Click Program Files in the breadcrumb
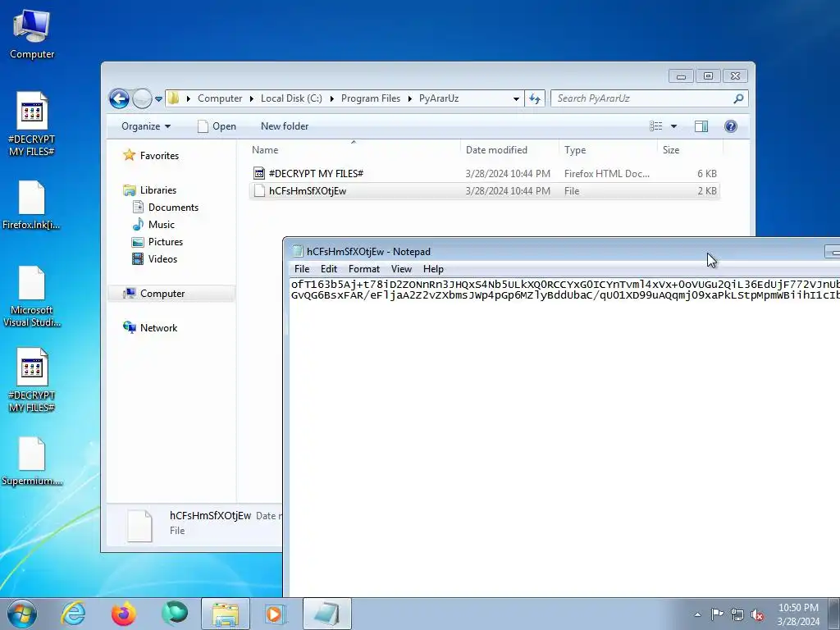The image size is (840, 630). point(371,98)
